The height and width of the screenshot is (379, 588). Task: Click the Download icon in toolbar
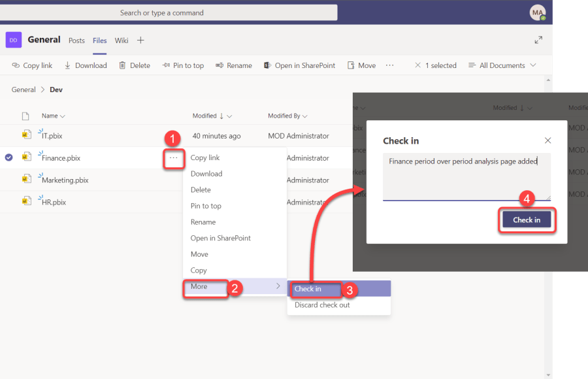click(68, 65)
